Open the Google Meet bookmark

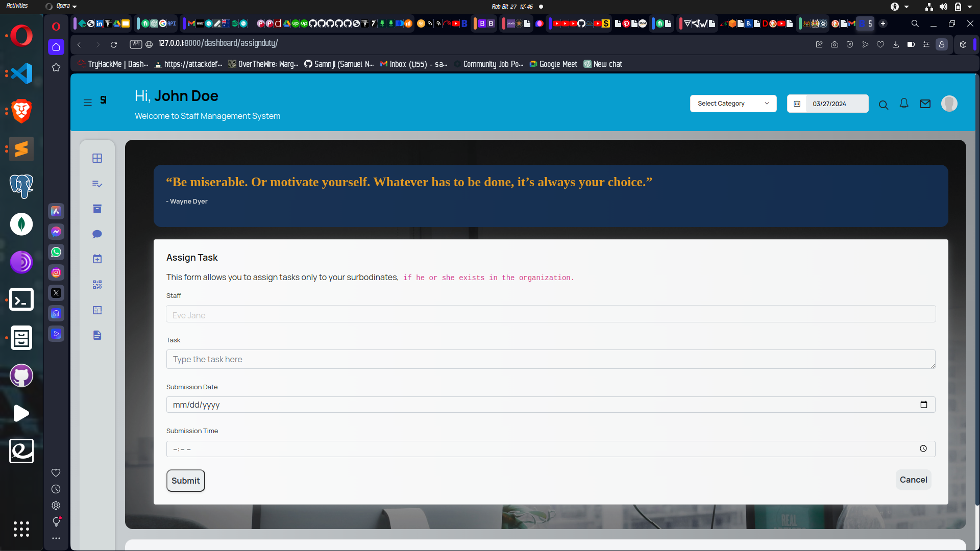click(553, 64)
